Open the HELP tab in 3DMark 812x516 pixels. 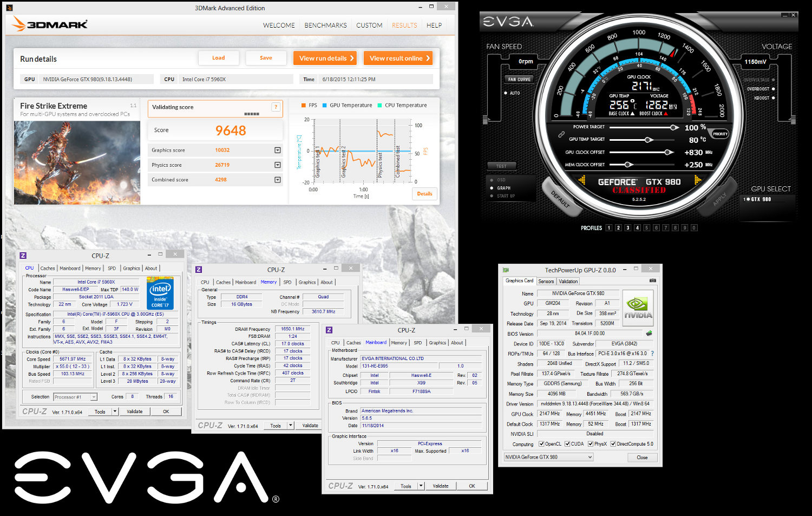(x=434, y=25)
